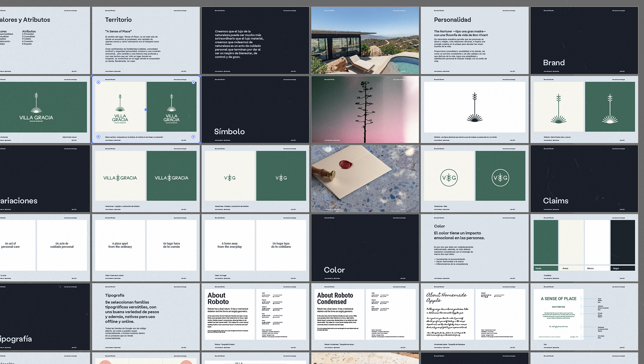Select the circular VG seal on green background
This screenshot has width=644, height=364.
(x=500, y=178)
